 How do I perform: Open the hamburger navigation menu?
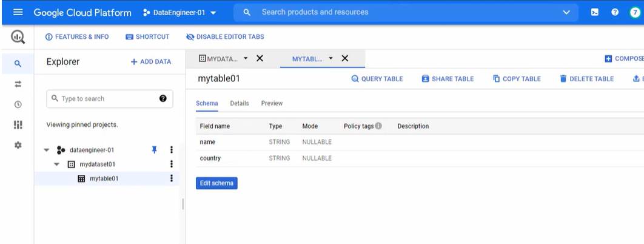tap(18, 12)
